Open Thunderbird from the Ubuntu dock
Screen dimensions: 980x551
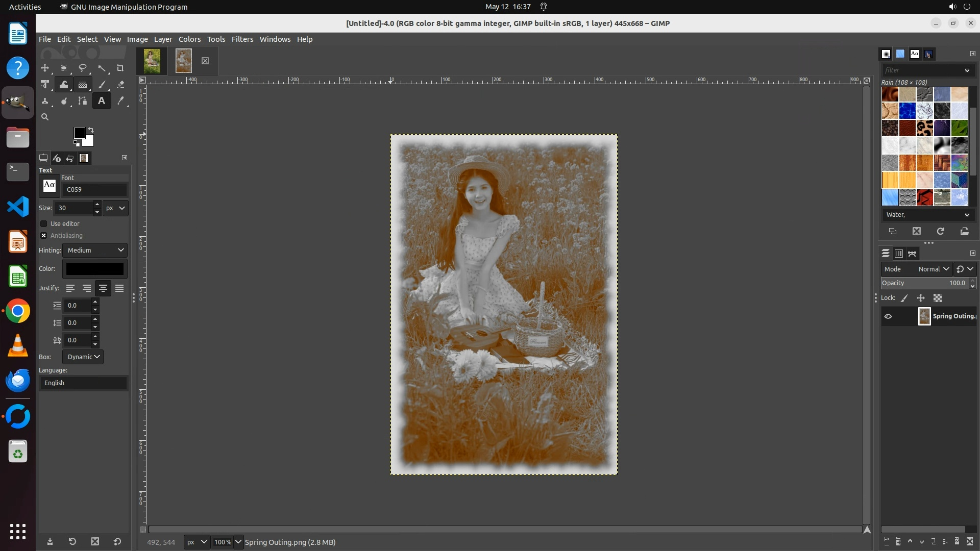18,381
